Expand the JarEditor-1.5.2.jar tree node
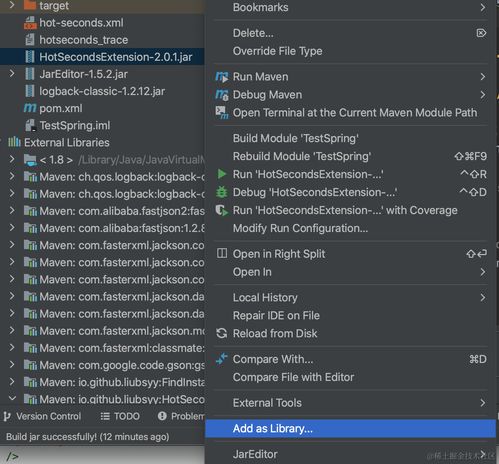The width and height of the screenshot is (499, 464). 12,74
